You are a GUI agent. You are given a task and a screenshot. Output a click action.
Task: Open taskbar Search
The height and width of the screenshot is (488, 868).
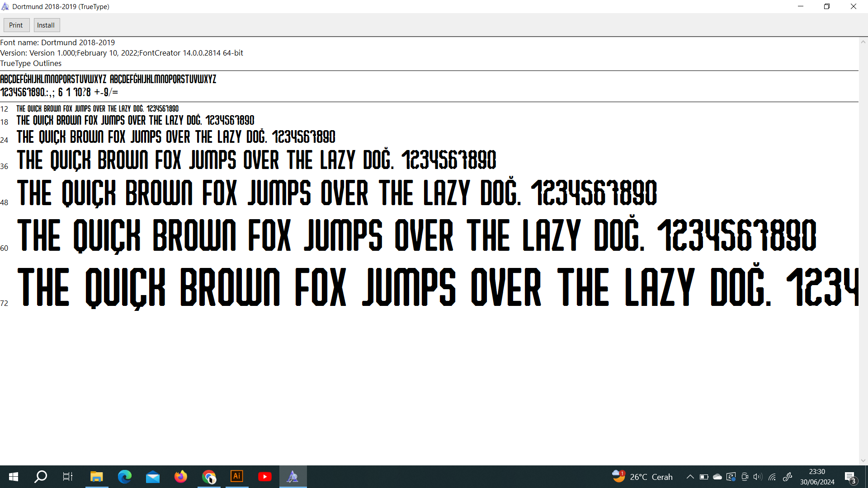point(41,477)
